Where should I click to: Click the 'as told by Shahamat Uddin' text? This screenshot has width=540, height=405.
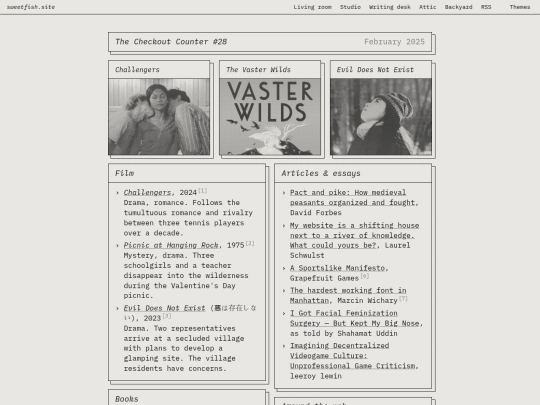click(x=344, y=333)
